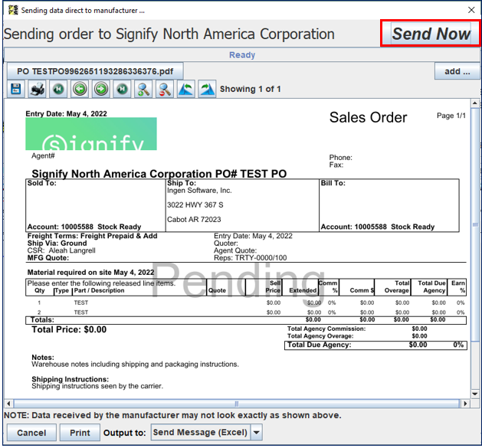The height and width of the screenshot is (448, 482).
Task: Click the Send Now button
Action: (431, 34)
